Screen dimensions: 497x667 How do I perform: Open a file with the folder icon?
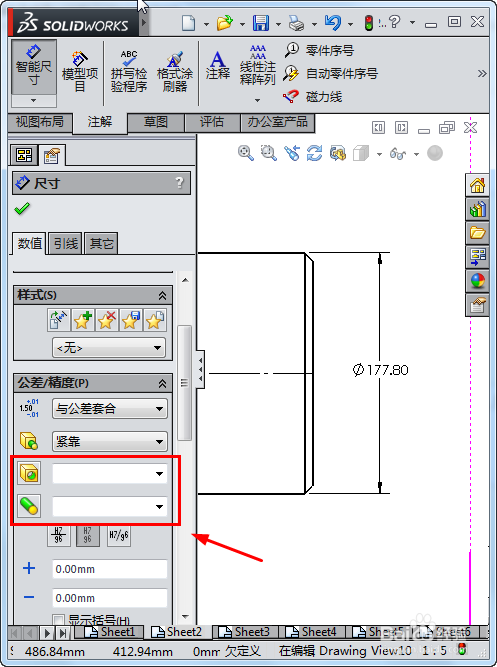pyautogui.click(x=225, y=23)
